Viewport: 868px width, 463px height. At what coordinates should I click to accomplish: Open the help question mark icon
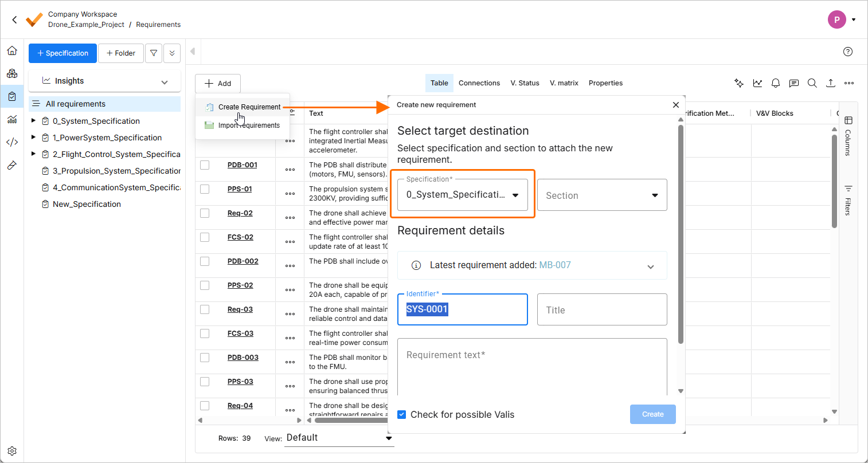(x=848, y=52)
